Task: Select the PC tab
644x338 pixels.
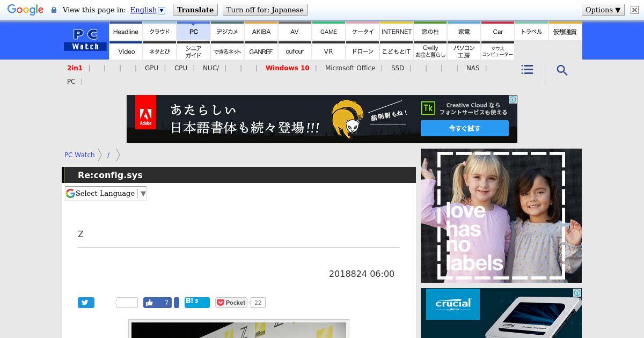Action: 193,31
